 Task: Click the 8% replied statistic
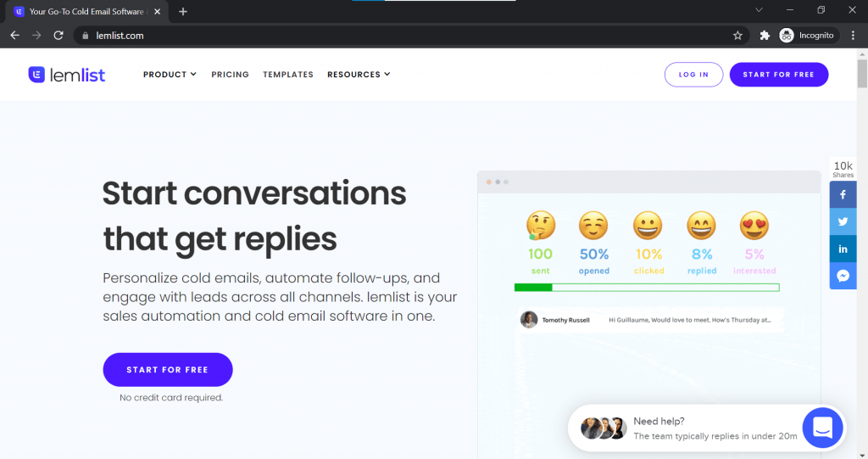(702, 261)
